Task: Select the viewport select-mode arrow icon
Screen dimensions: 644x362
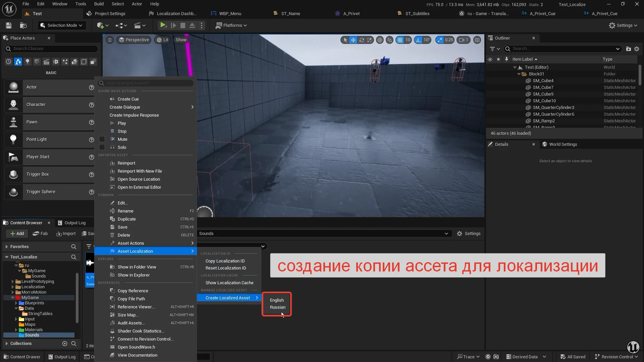Action: point(345,40)
